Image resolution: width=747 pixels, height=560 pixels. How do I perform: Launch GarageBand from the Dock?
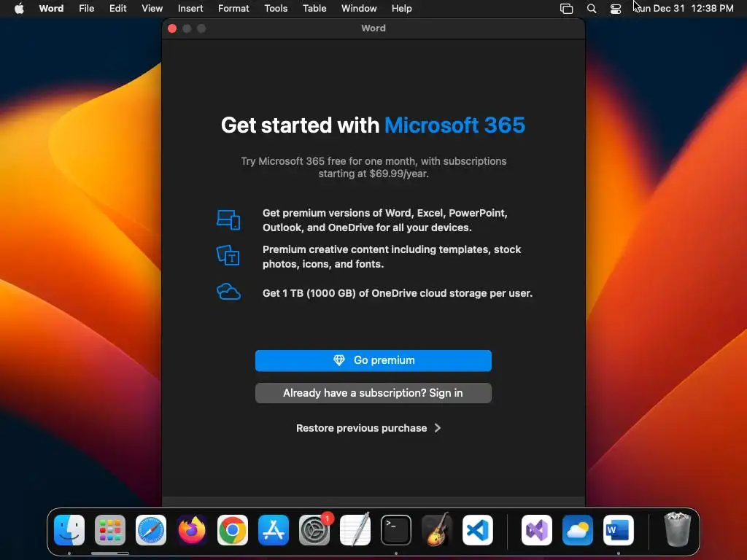point(437,530)
